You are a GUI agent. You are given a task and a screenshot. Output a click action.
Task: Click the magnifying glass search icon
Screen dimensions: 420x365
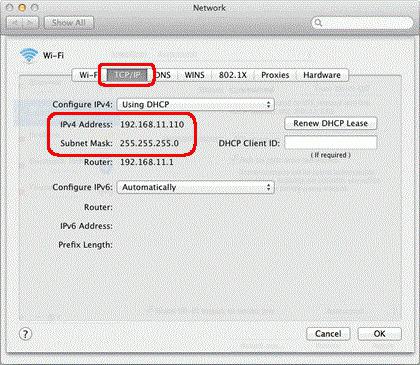(x=318, y=23)
